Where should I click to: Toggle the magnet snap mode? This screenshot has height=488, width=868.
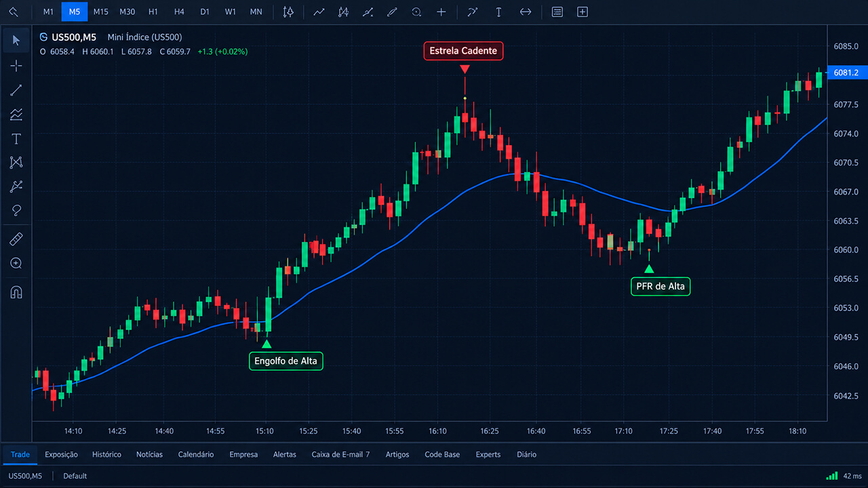pos(16,293)
